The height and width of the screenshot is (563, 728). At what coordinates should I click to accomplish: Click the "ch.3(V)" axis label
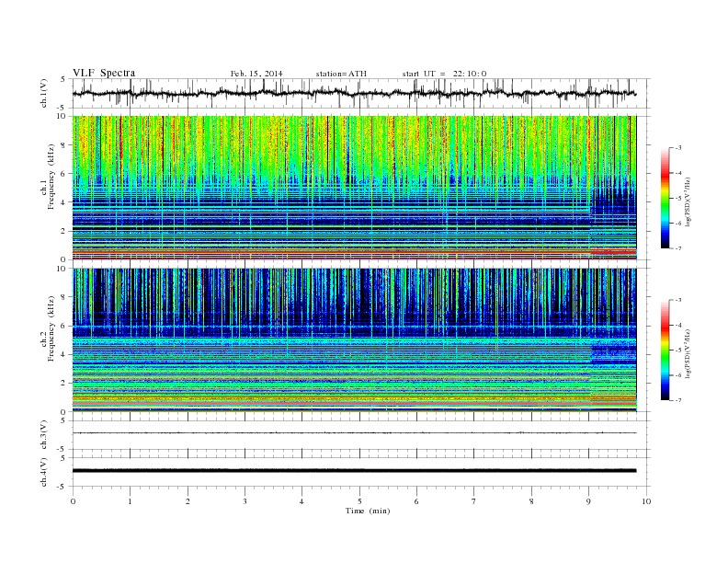point(44,435)
